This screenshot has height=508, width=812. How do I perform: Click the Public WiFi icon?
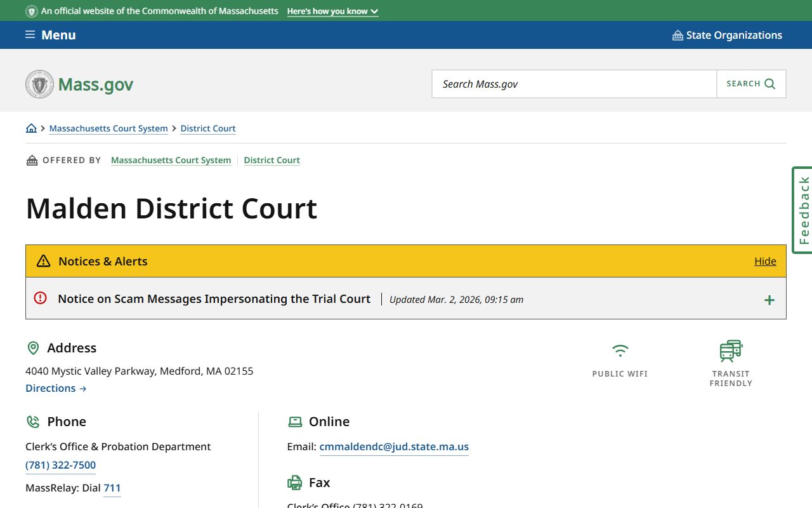(620, 351)
